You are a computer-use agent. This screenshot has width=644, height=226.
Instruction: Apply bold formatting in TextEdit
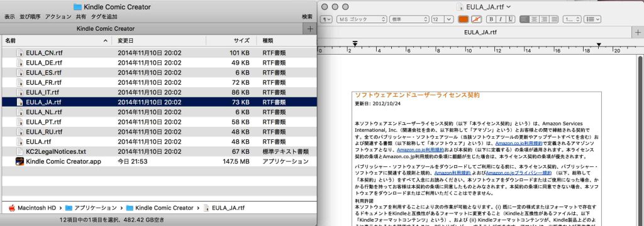click(x=491, y=19)
